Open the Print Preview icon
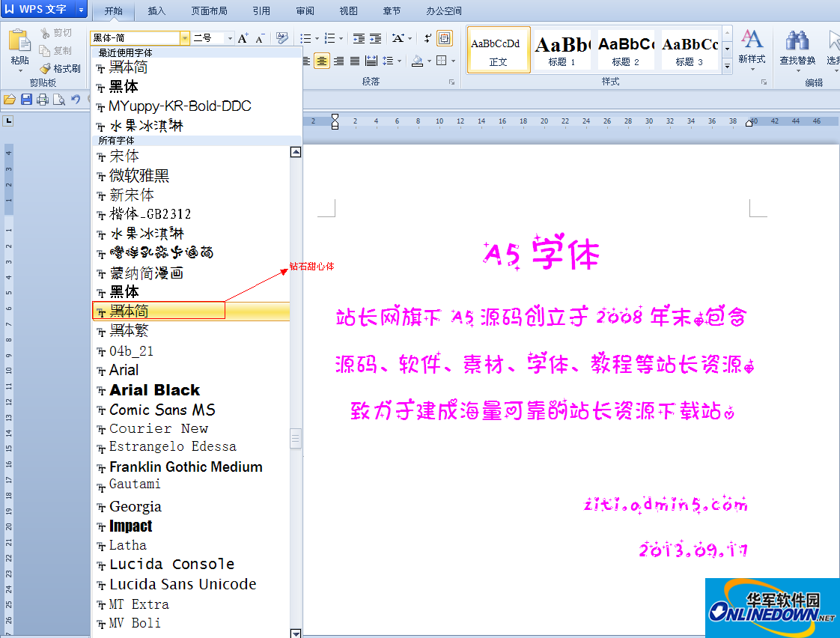The height and width of the screenshot is (638, 840). pyautogui.click(x=60, y=99)
